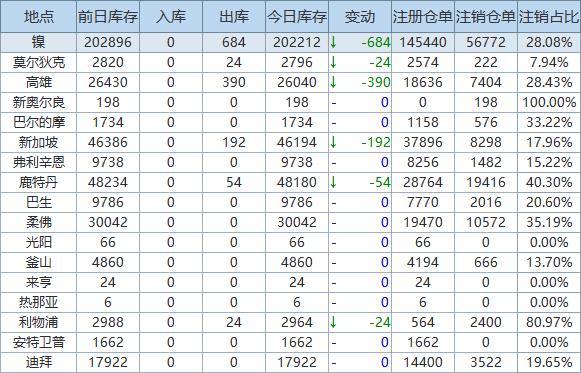Screen dimensions: 581x373
Task: Click the dash indicator in 新奥尔良 row
Action: click(334, 103)
